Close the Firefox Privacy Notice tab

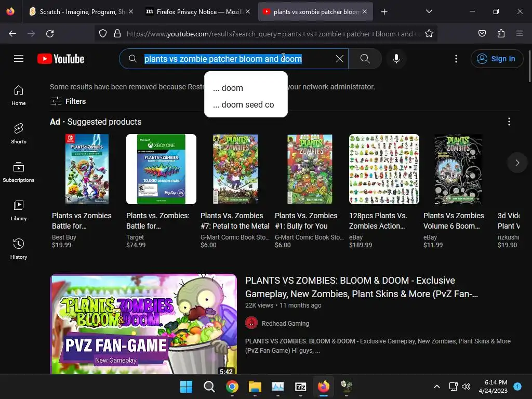pyautogui.click(x=248, y=11)
